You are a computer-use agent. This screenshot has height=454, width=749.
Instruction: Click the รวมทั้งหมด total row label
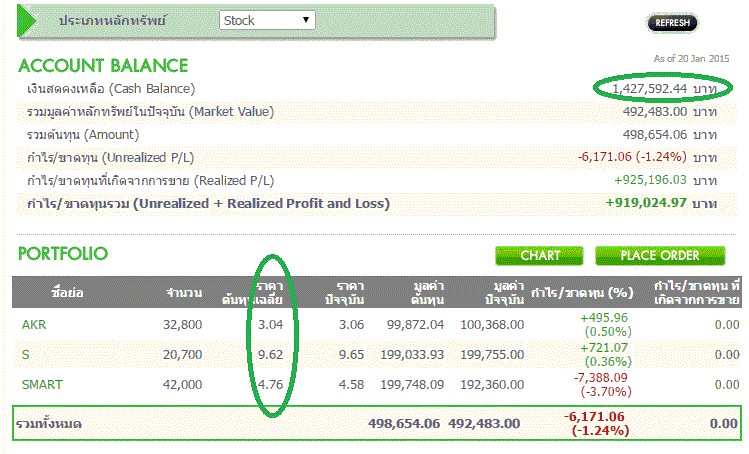[x=48, y=423]
